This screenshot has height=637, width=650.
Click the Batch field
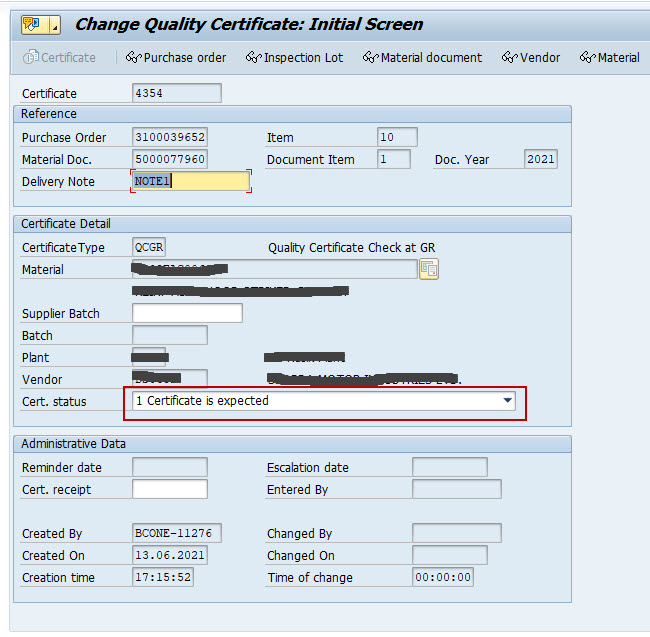pos(170,335)
